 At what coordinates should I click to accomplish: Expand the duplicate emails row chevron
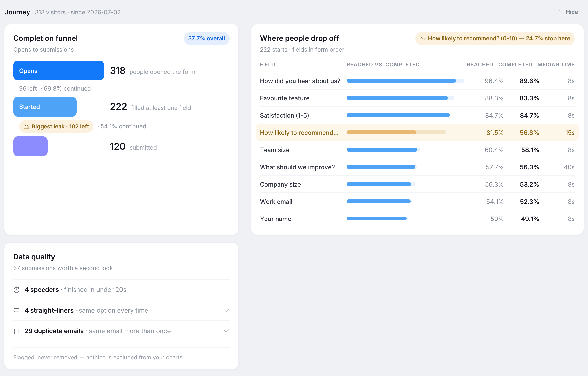(226, 331)
